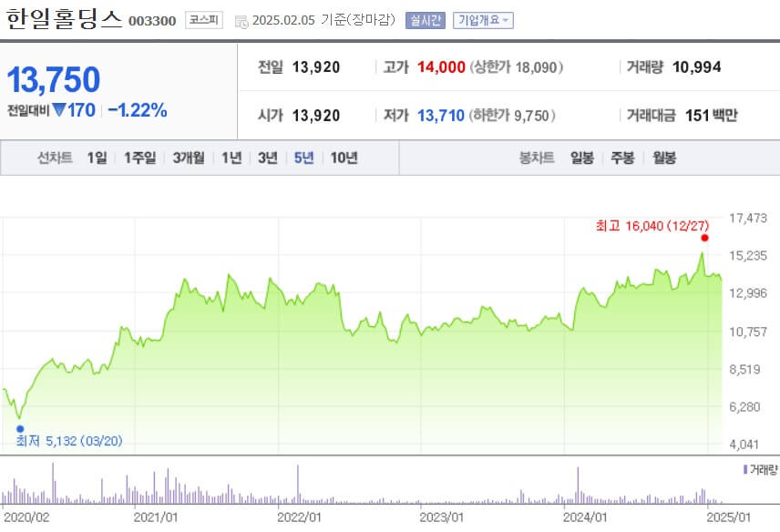Click the 고가 value 14,000
Image resolution: width=780 pixels, height=532 pixels.
pyautogui.click(x=441, y=67)
